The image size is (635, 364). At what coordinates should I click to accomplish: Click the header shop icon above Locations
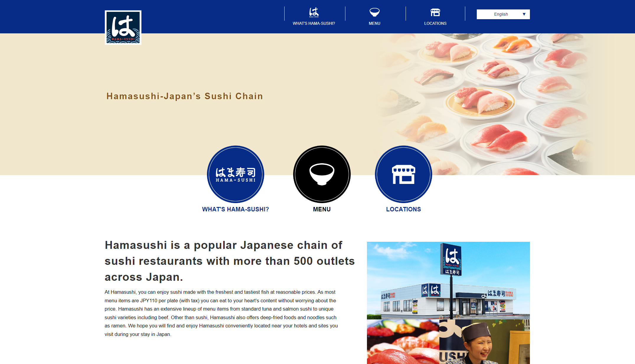435,12
